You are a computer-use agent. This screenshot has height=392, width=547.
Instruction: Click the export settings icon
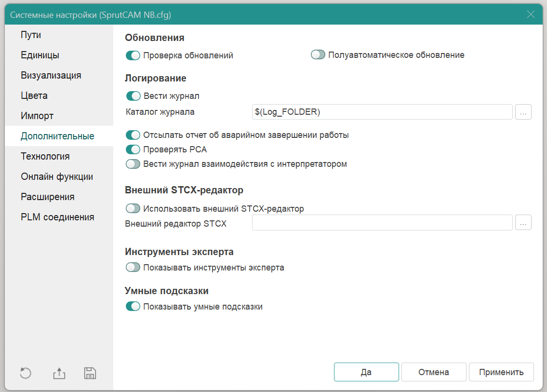click(x=59, y=373)
